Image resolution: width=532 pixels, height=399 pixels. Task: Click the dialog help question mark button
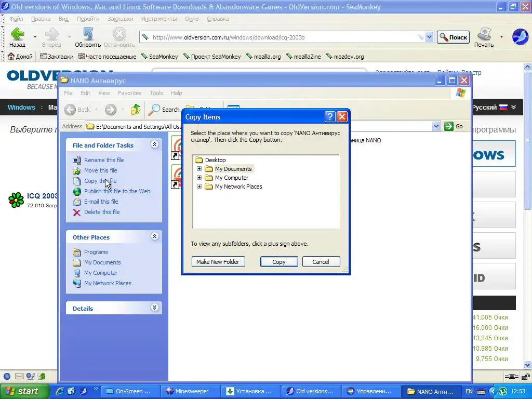pos(330,117)
